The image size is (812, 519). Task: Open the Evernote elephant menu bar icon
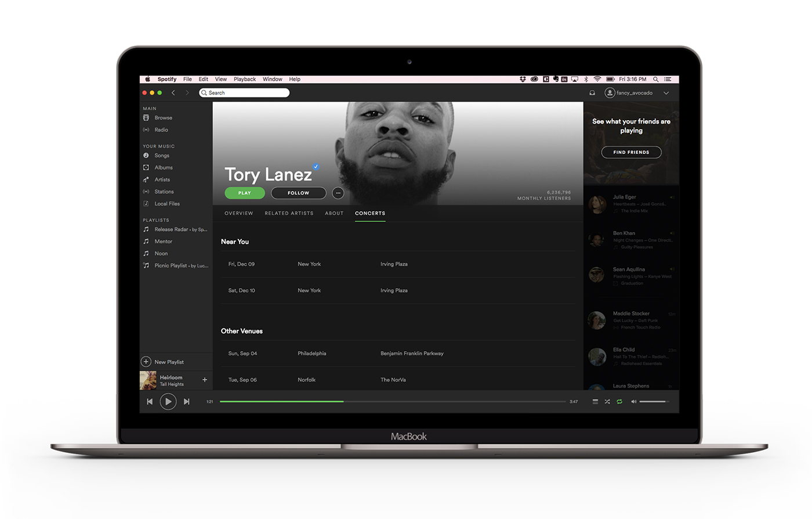(555, 79)
